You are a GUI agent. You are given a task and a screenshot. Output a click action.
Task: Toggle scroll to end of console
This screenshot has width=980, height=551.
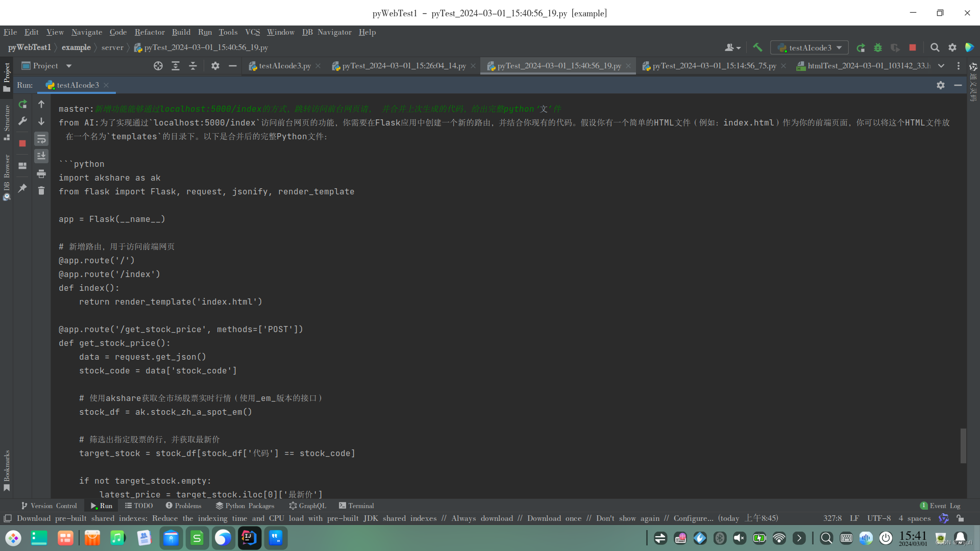41,156
